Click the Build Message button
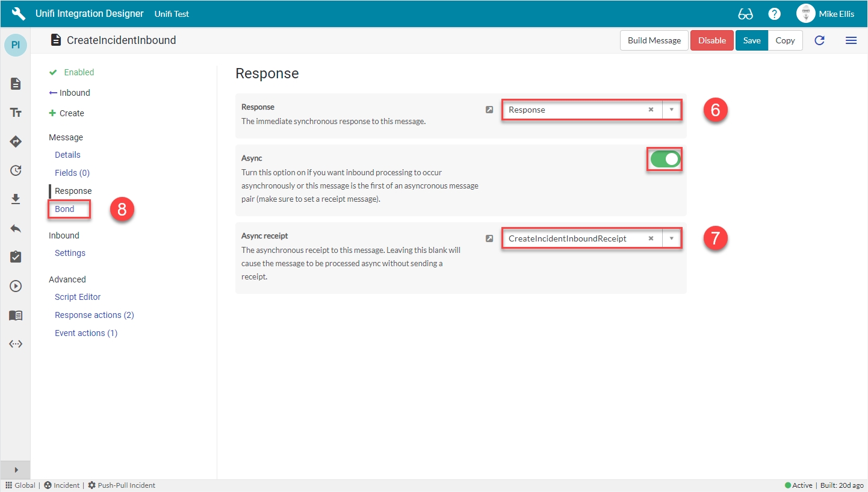This screenshot has height=492, width=868. tap(654, 40)
